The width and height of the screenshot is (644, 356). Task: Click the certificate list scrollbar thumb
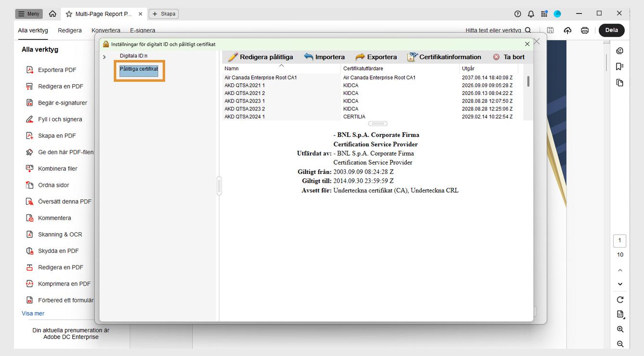coord(528,81)
